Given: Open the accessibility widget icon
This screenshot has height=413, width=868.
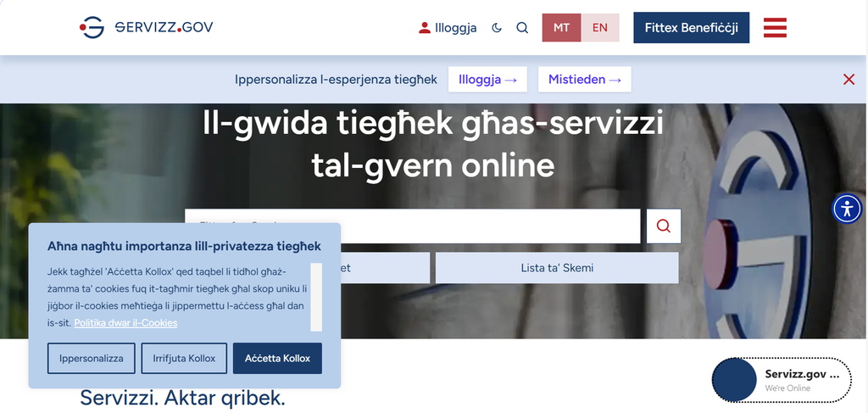Looking at the screenshot, I should click(x=847, y=209).
